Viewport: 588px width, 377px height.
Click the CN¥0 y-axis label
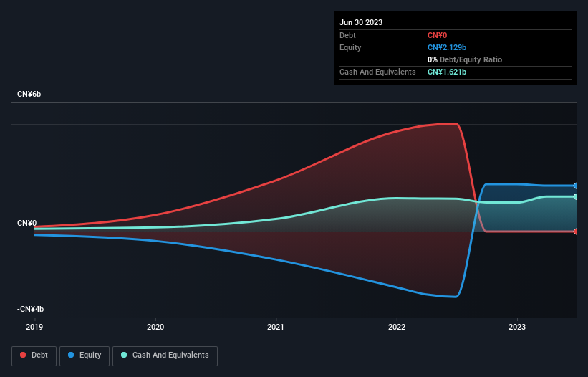pyautogui.click(x=27, y=223)
